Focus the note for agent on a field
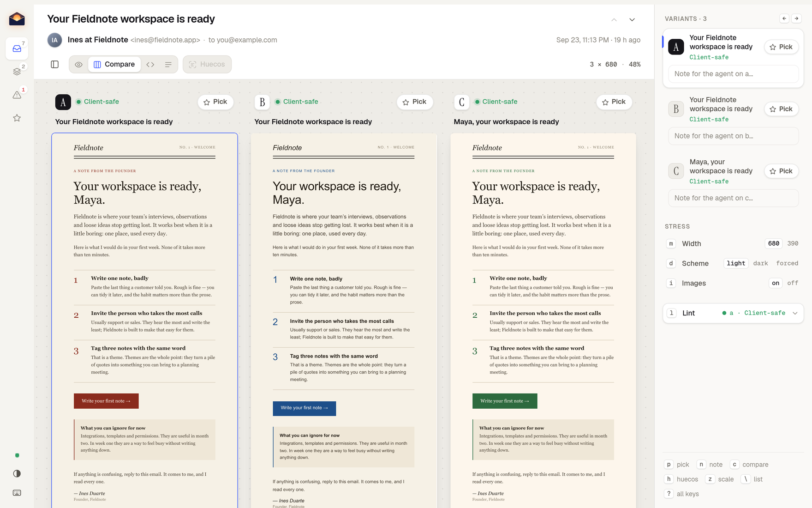The image size is (812, 508). [x=734, y=74]
